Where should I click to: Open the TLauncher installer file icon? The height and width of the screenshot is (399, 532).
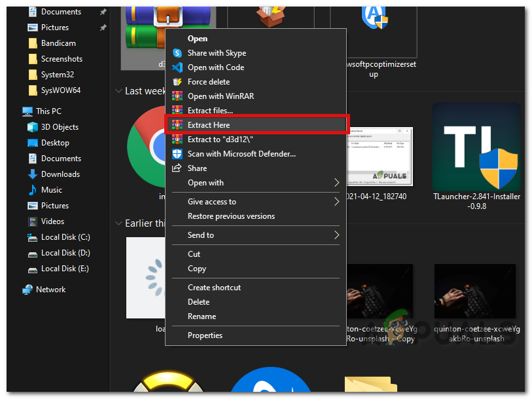[x=476, y=146]
